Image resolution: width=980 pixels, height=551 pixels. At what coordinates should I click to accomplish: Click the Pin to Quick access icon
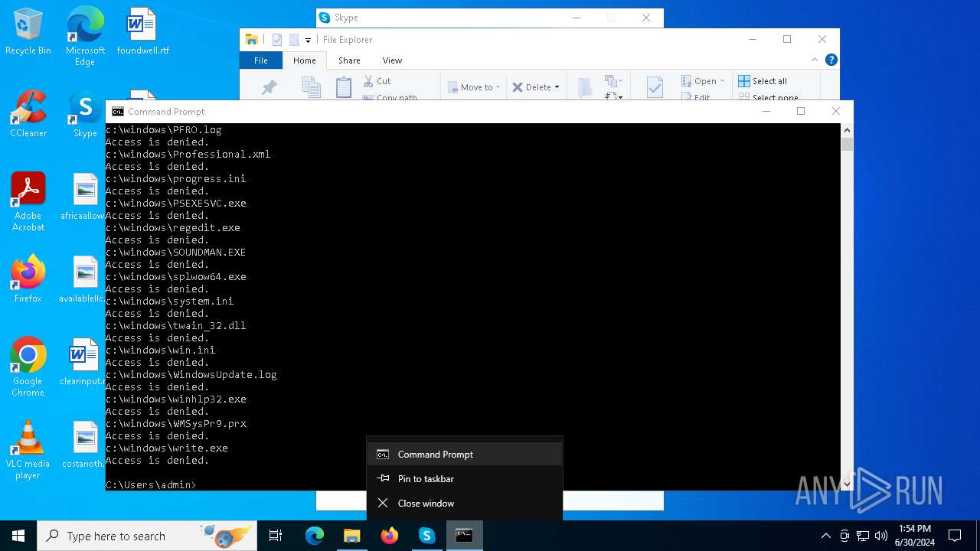(x=269, y=88)
